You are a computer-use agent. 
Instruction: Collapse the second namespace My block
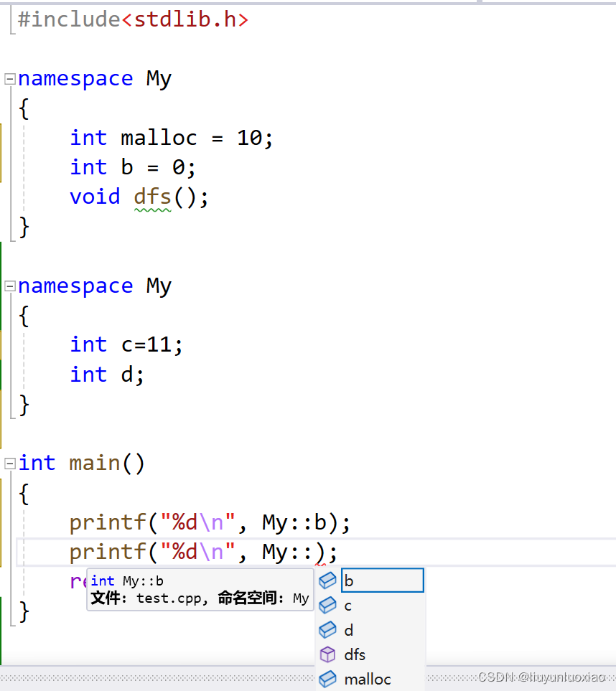(x=10, y=286)
